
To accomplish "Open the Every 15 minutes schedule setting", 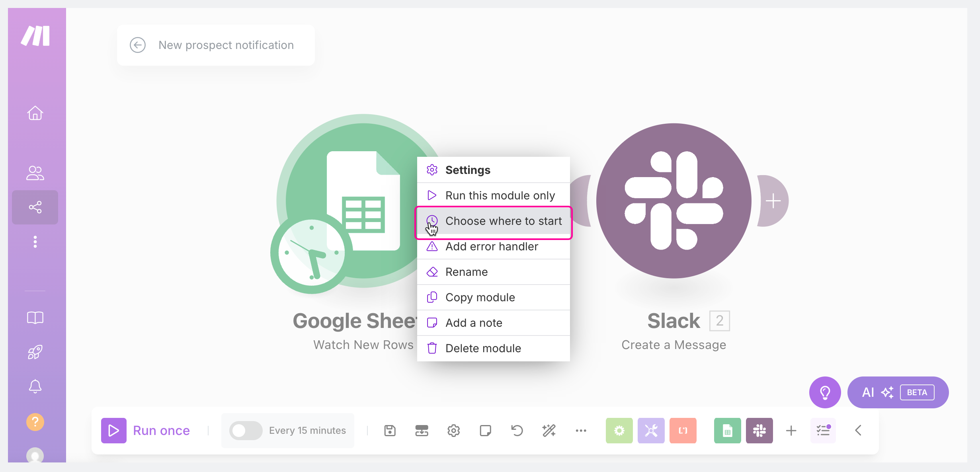I will 307,431.
